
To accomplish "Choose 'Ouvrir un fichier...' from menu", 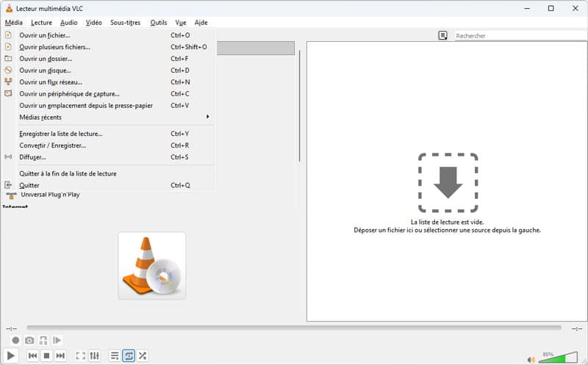I will 44,35.
